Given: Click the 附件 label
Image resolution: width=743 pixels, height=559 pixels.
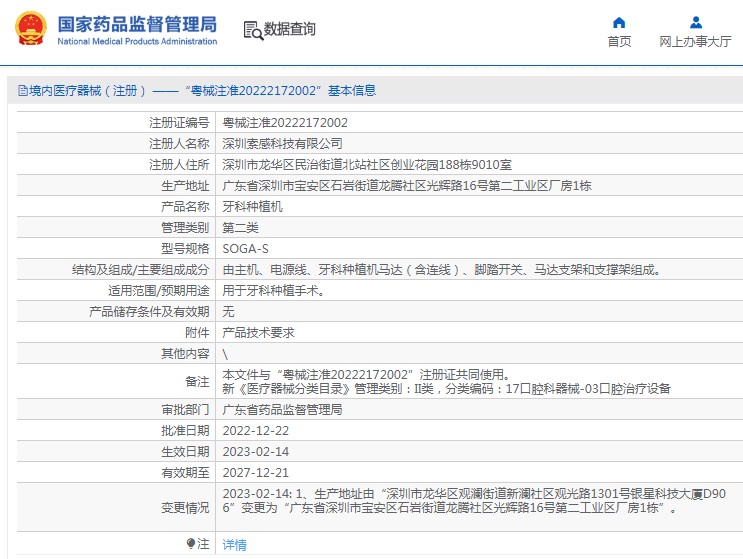Looking at the screenshot, I should coord(197,333).
